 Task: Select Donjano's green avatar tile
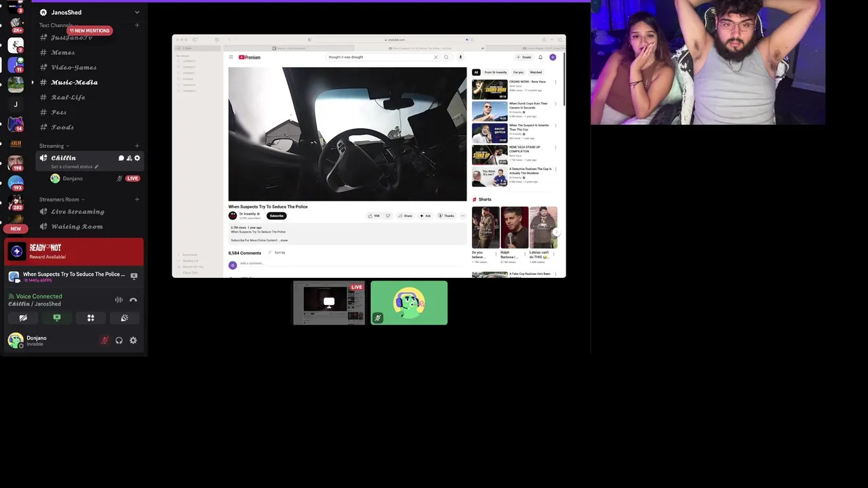409,303
